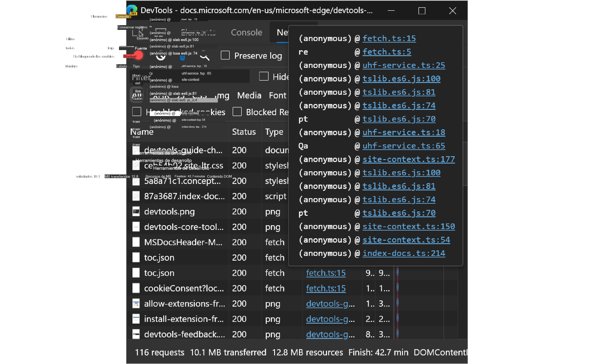This screenshot has width=594, height=364.
Task: Select the allow-extensions-fr... request name
Action: point(185,304)
